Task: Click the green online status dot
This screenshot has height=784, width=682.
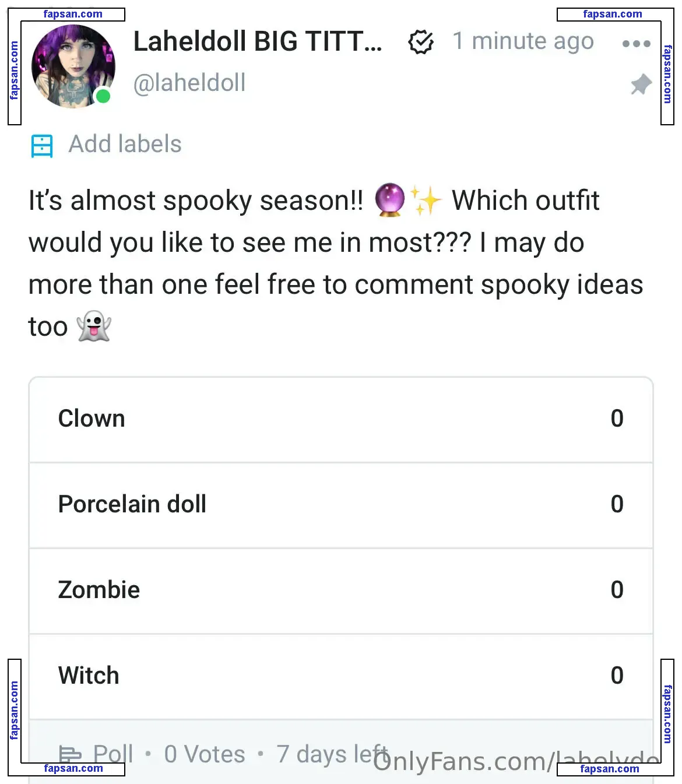Action: point(103,96)
